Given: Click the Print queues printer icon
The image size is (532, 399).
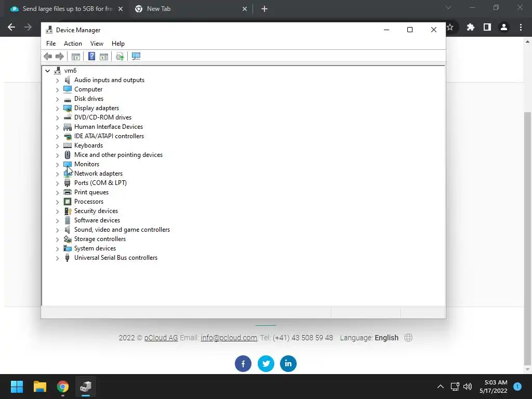Looking at the screenshot, I should click(68, 192).
